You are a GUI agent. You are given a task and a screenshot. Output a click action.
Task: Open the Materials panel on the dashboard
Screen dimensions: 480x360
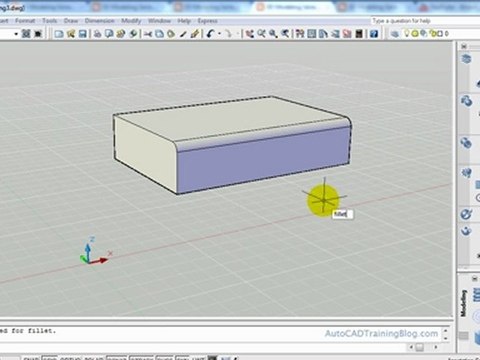467,214
